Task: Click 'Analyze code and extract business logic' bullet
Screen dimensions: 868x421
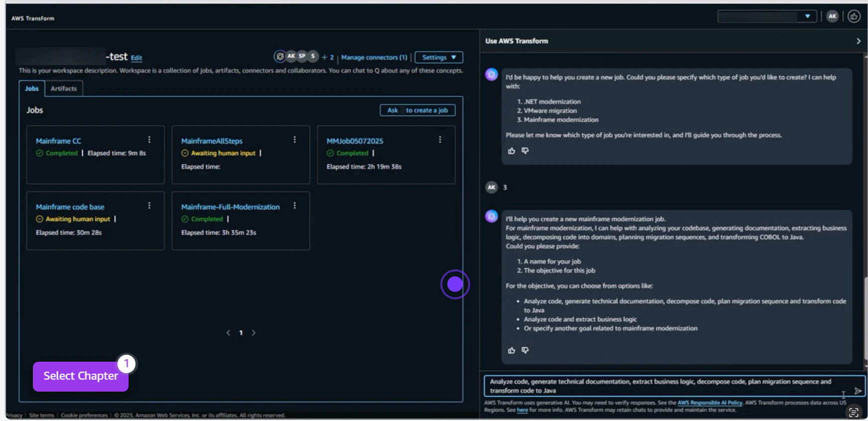Action: coord(580,319)
